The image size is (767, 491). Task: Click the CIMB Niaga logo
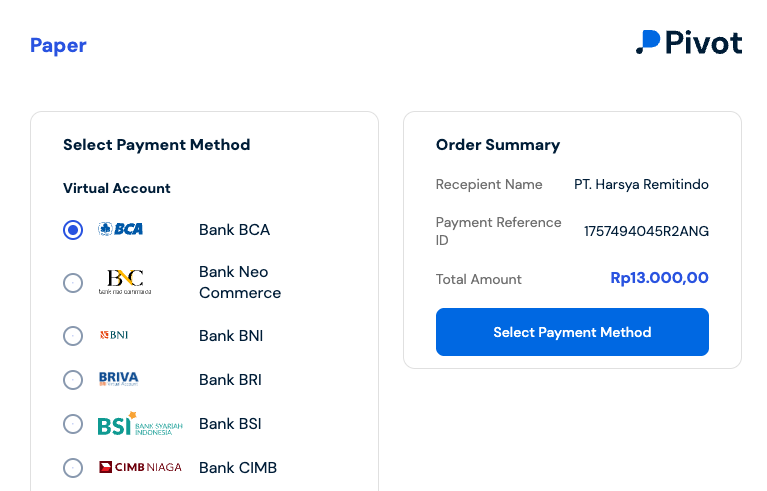(x=140, y=467)
